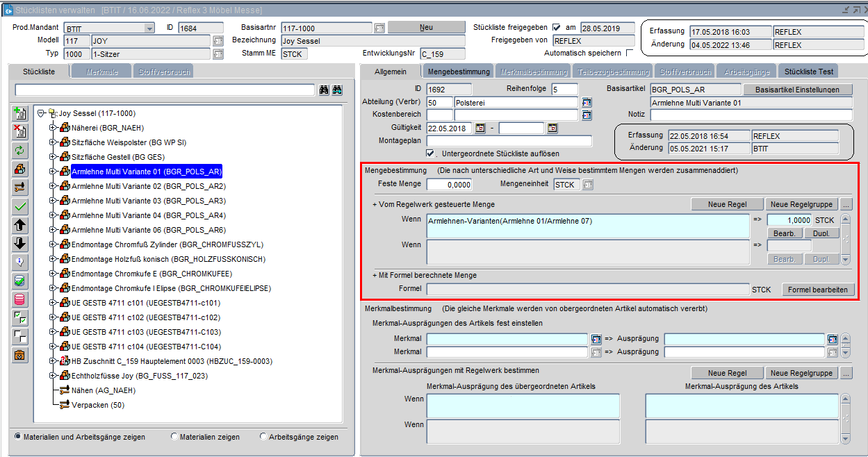Screen dimensions: 868x457
Task: Click the first binoculars search icon
Action: click(x=324, y=90)
